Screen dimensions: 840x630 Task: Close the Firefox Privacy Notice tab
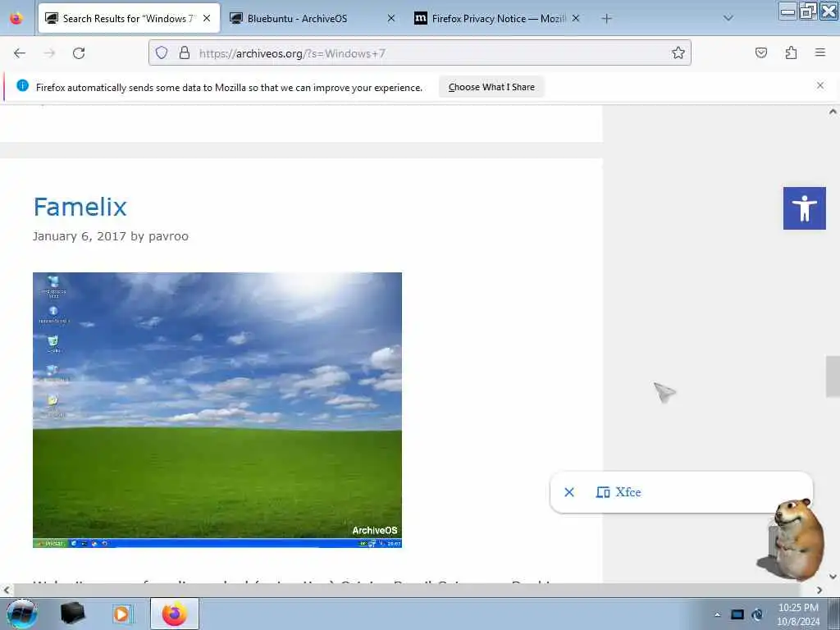(575, 18)
